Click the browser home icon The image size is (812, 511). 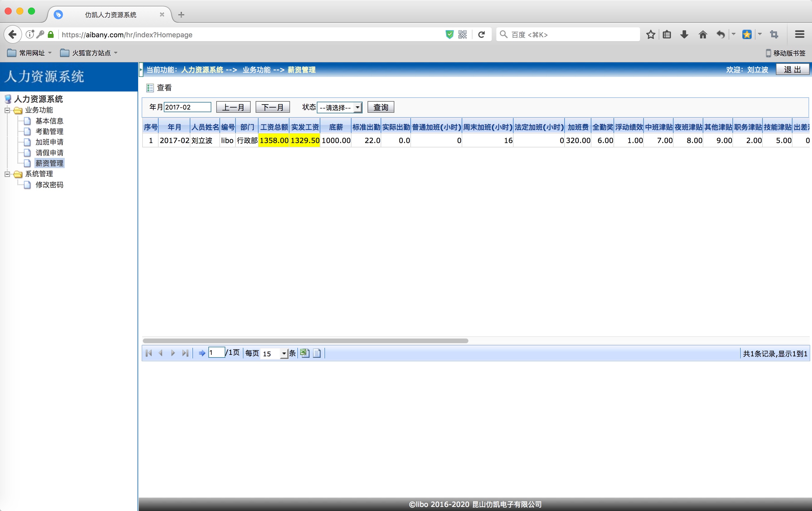703,34
